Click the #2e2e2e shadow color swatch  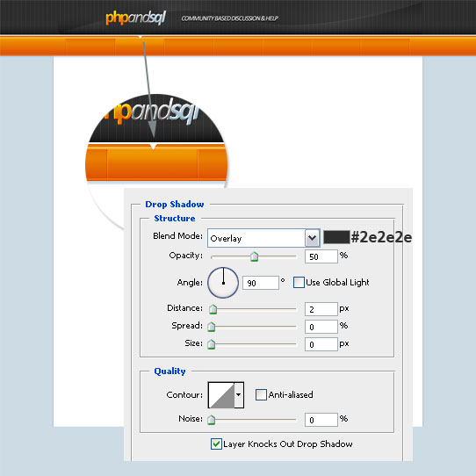[336, 237]
